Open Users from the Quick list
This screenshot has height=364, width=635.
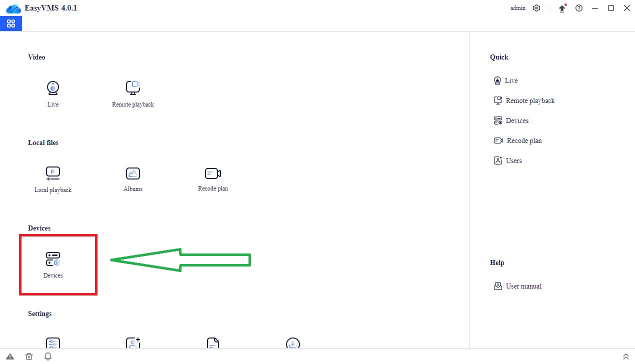click(513, 160)
